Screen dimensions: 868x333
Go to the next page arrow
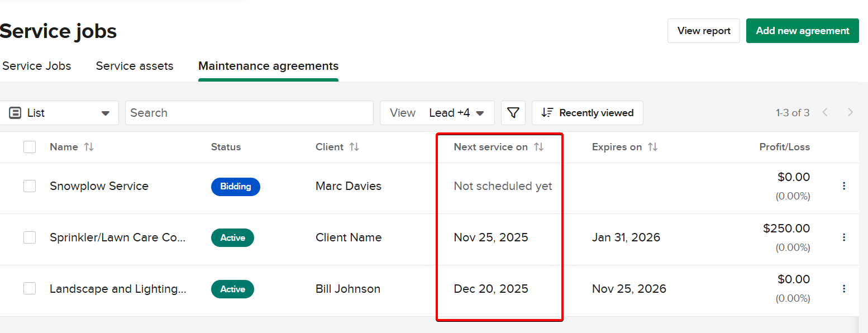[850, 113]
